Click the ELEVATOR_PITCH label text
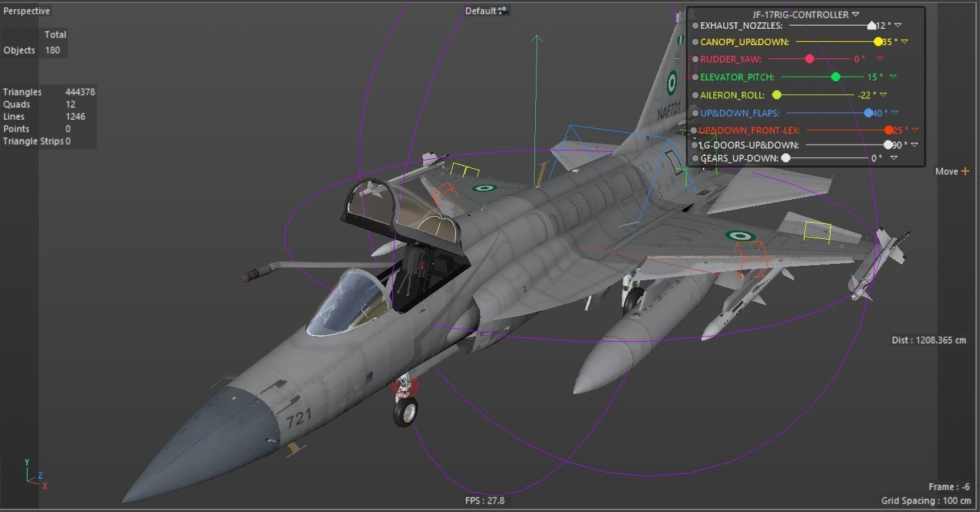This screenshot has height=512, width=980. click(x=738, y=77)
